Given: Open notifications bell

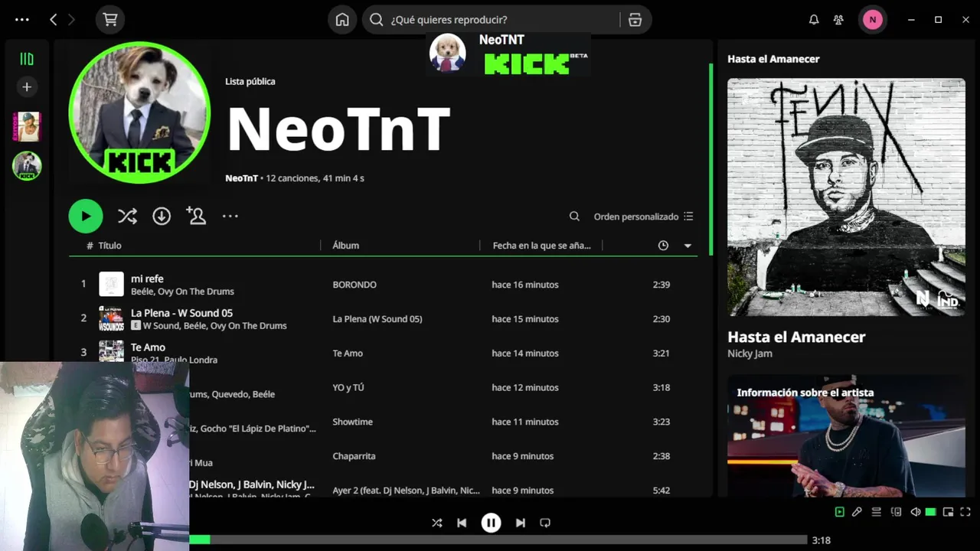Looking at the screenshot, I should pos(814,20).
